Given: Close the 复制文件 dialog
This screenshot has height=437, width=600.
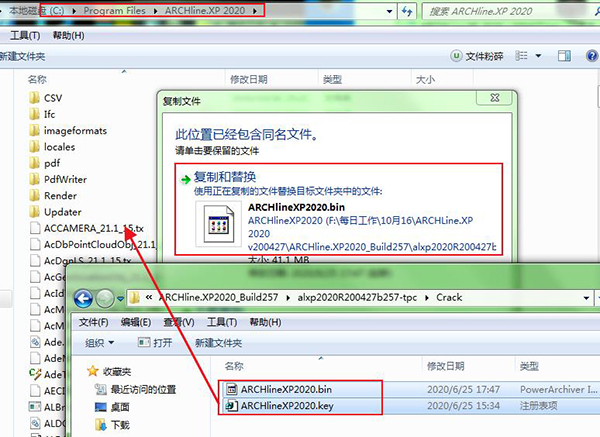Looking at the screenshot, I should (x=494, y=98).
